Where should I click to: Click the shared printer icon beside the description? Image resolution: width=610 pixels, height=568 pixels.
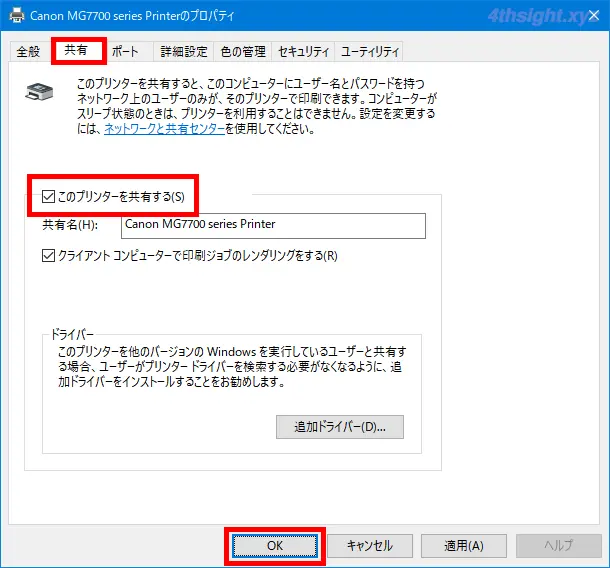(39, 92)
